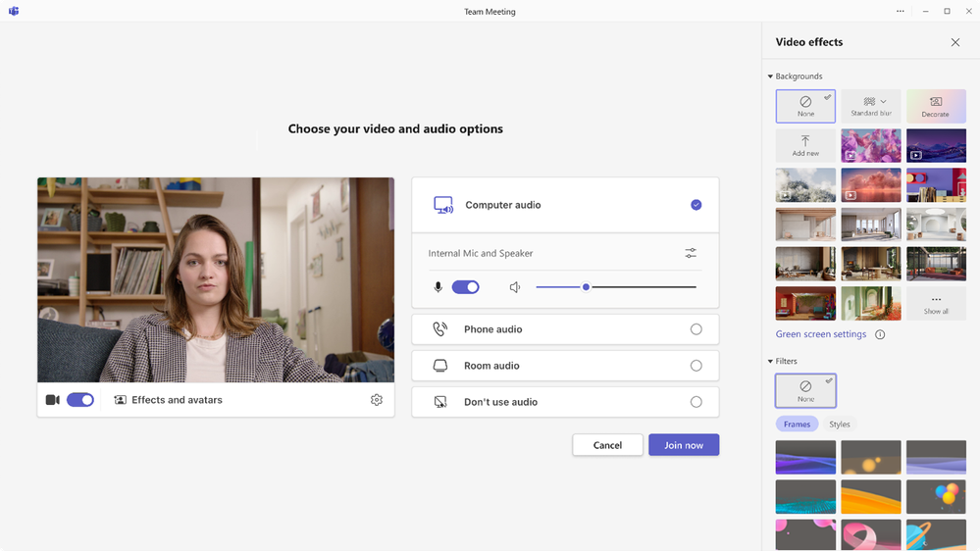Click the Room audio device icon
Image resolution: width=980 pixels, height=551 pixels.
pyautogui.click(x=440, y=366)
